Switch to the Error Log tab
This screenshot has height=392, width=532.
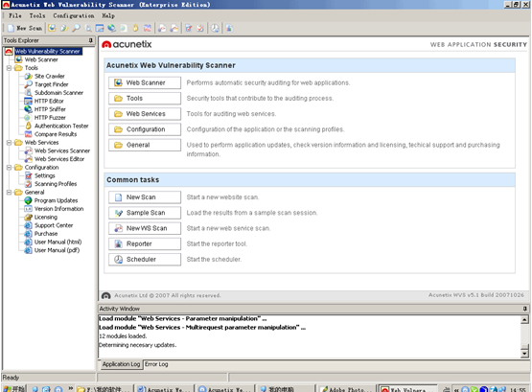156,364
